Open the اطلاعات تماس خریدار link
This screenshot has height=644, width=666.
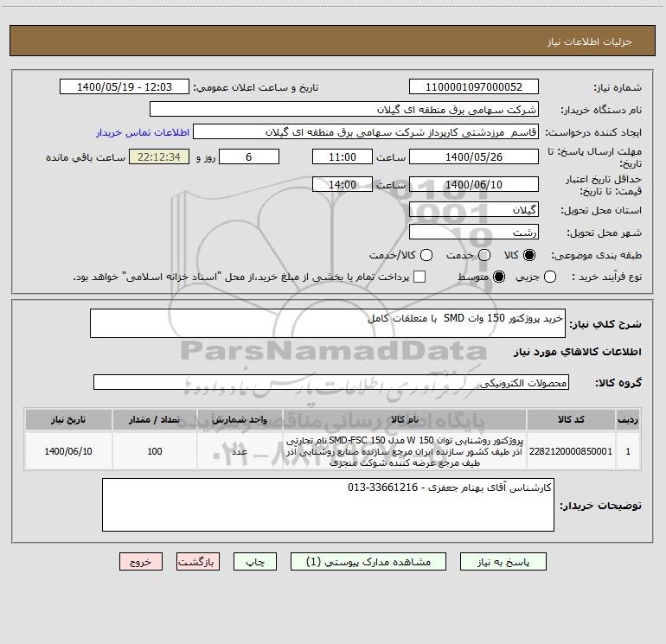[x=143, y=132]
